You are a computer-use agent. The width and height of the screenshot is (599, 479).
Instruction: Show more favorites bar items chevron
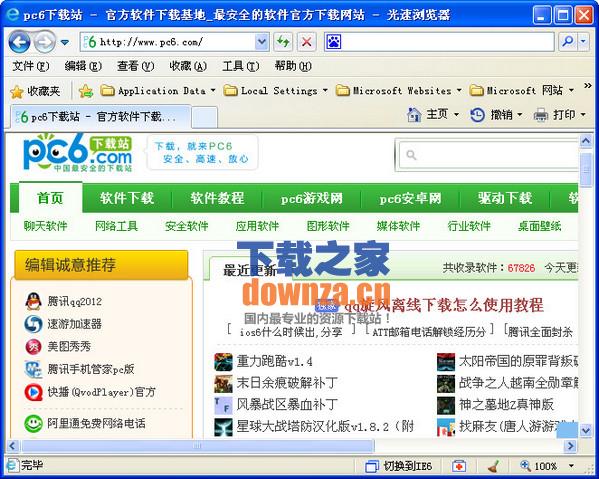588,86
